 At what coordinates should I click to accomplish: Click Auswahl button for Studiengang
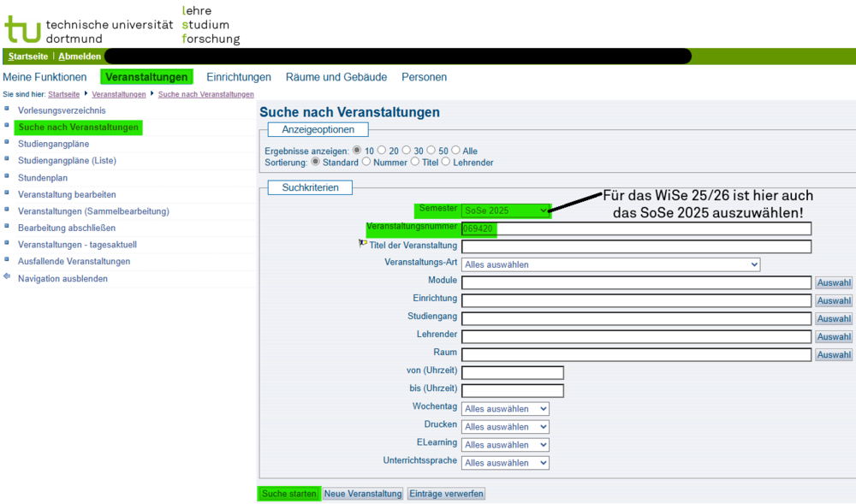pyautogui.click(x=834, y=318)
